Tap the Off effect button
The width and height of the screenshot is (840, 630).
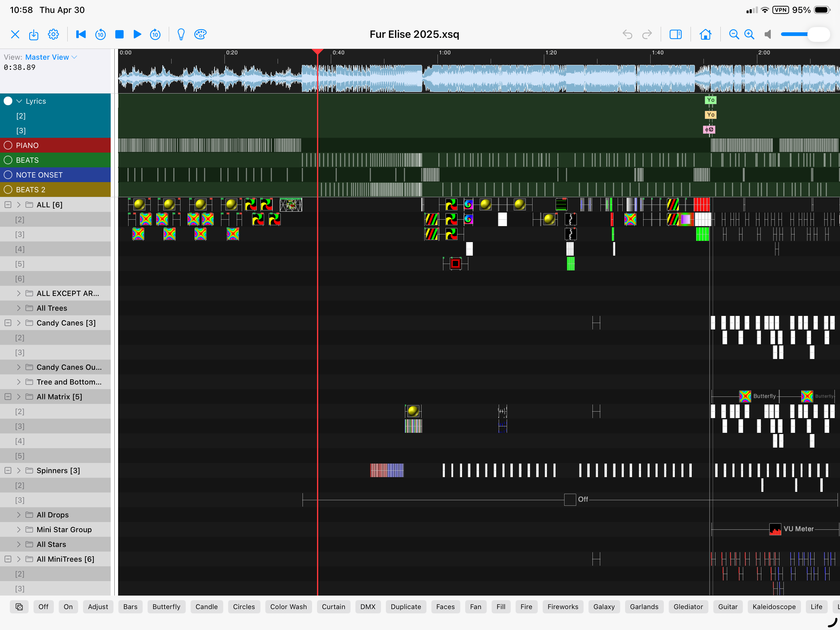(x=43, y=607)
